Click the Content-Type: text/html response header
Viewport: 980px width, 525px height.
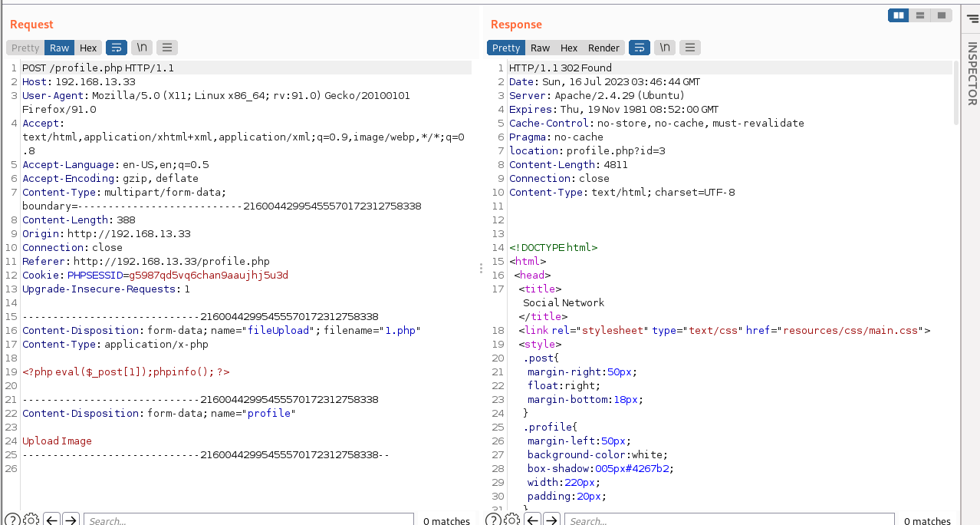click(623, 192)
